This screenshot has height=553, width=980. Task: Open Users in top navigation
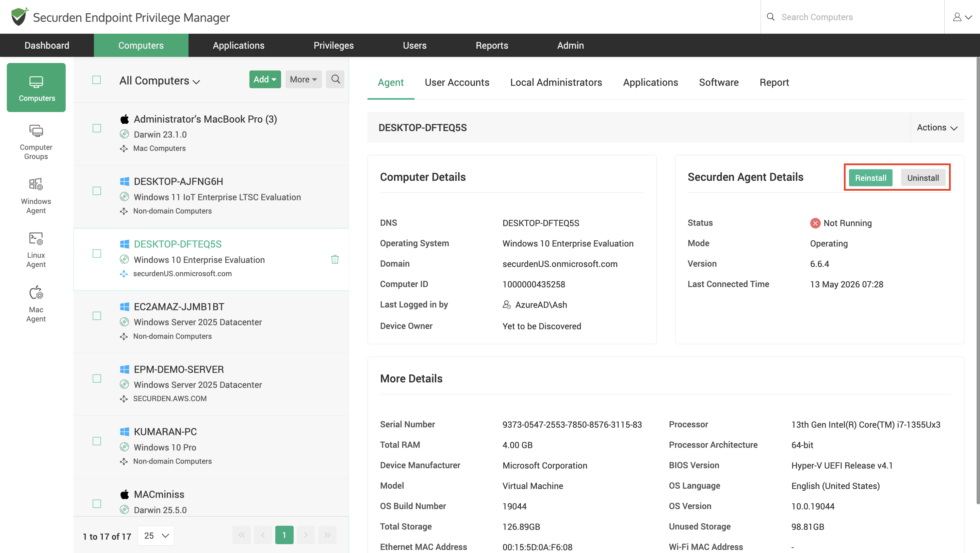click(x=415, y=45)
